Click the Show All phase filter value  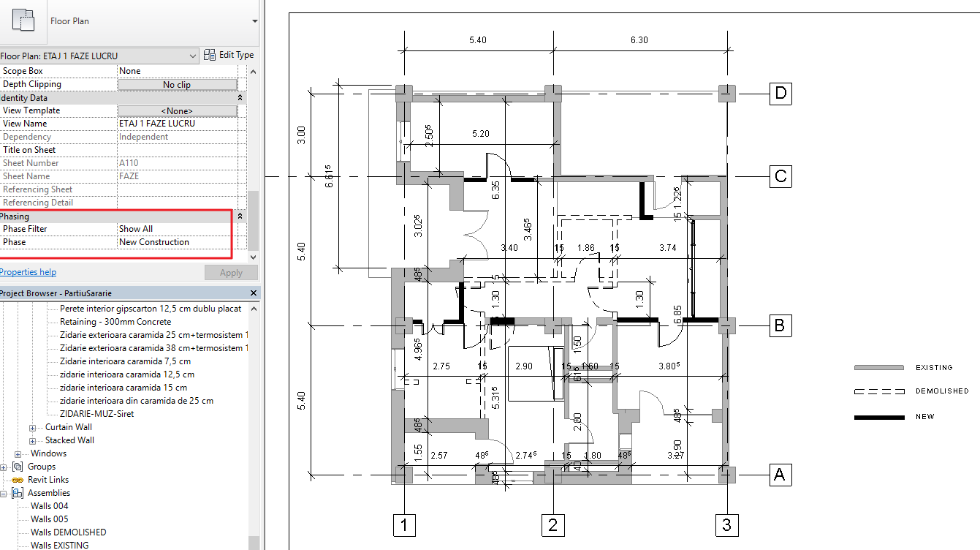click(x=134, y=228)
